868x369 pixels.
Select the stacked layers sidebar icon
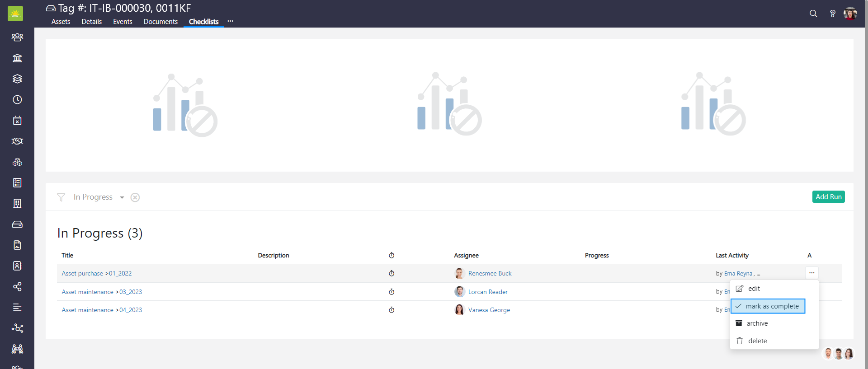point(17,79)
